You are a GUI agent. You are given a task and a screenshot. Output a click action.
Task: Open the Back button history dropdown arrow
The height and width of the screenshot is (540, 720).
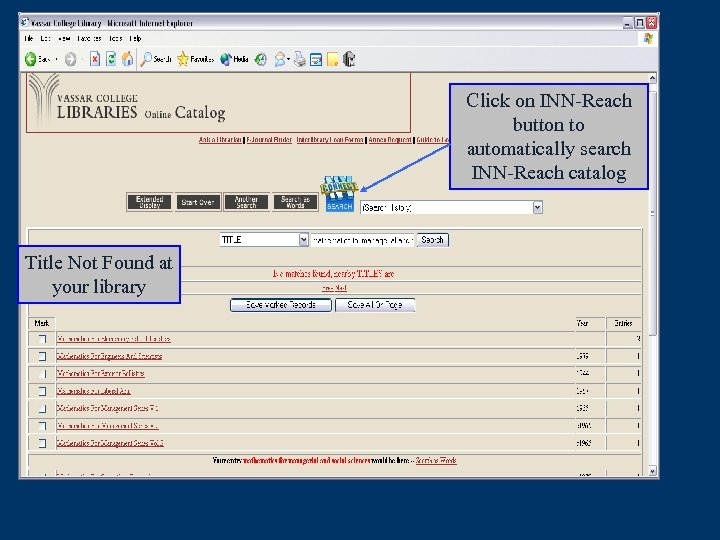tap(56, 59)
